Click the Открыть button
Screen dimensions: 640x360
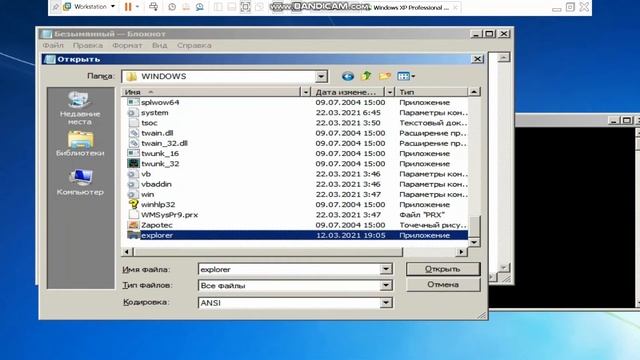click(443, 269)
